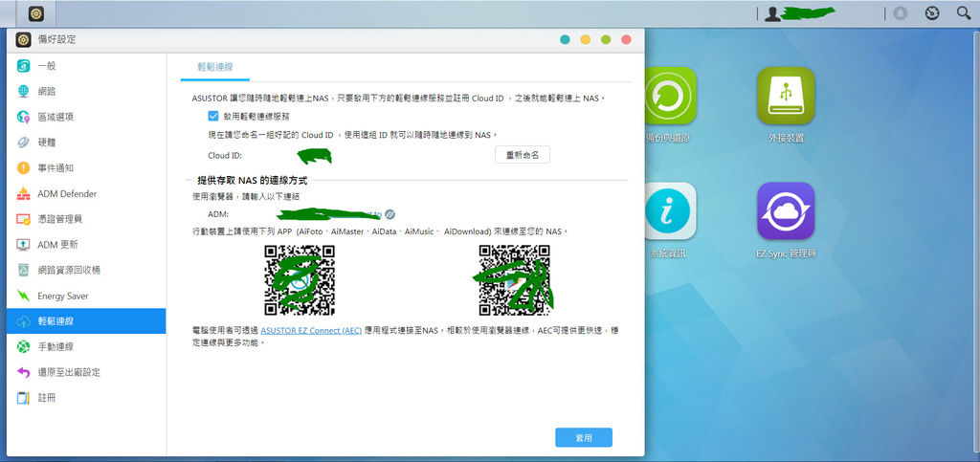Select the 硬體 hardware icon
Screen dimensions: 980x462
coord(24,143)
